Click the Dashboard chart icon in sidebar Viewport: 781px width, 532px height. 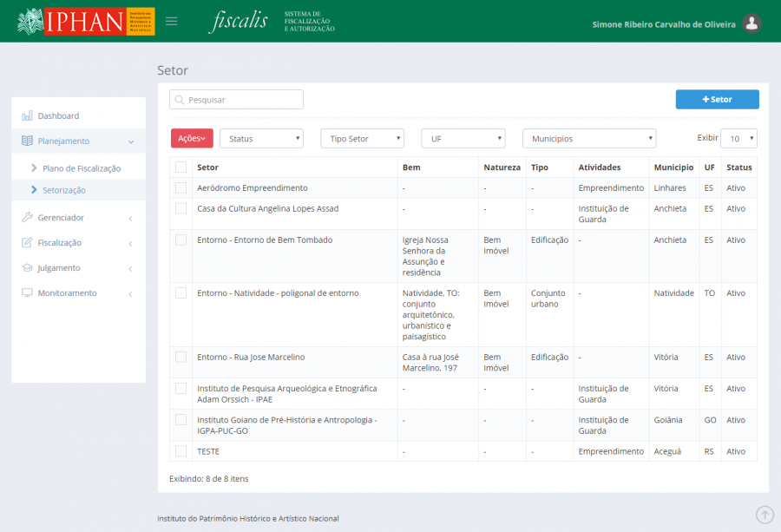click(27, 115)
